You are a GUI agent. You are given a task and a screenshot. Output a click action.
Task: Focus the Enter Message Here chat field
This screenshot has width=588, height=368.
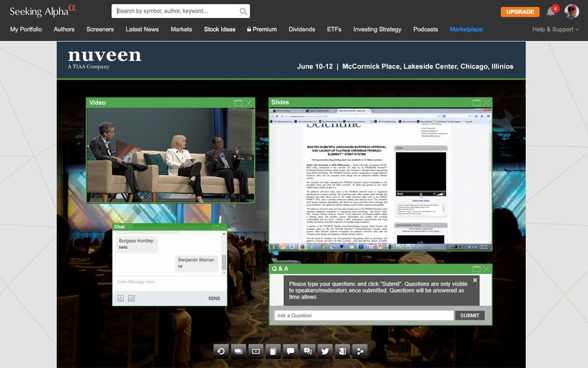click(x=169, y=282)
